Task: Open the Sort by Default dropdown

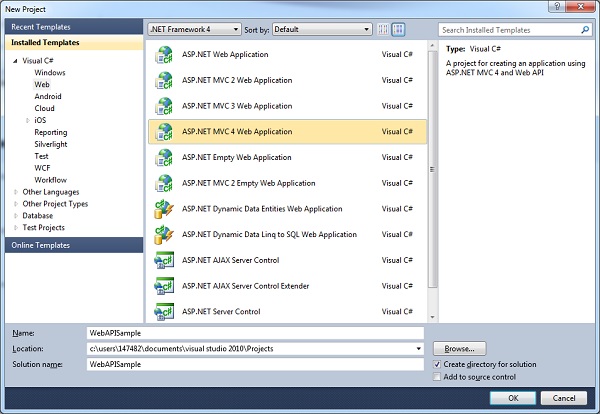Action: click(322, 29)
